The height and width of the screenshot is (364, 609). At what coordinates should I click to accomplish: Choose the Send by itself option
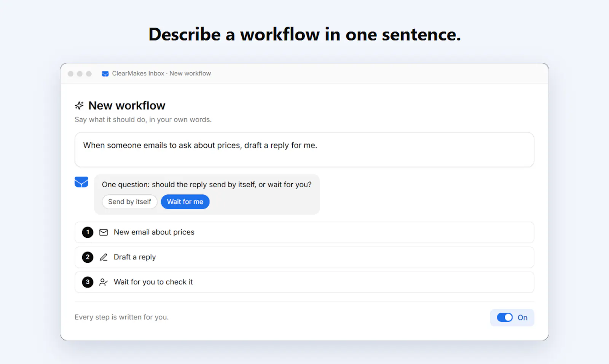(x=129, y=202)
